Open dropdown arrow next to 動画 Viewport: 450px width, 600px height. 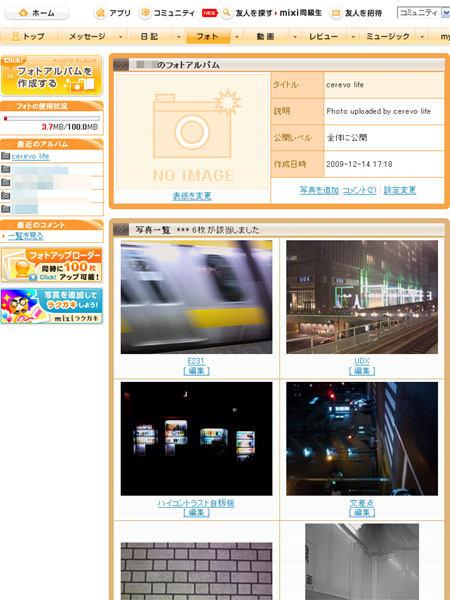point(295,37)
